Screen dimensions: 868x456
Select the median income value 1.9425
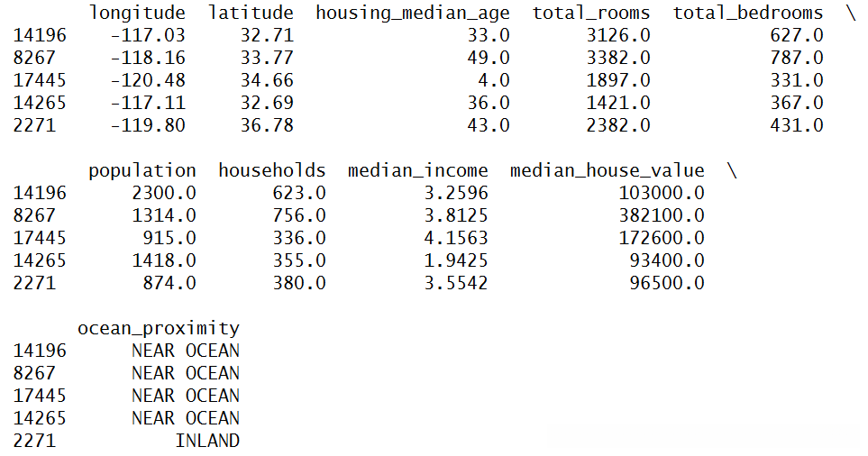pyautogui.click(x=461, y=260)
